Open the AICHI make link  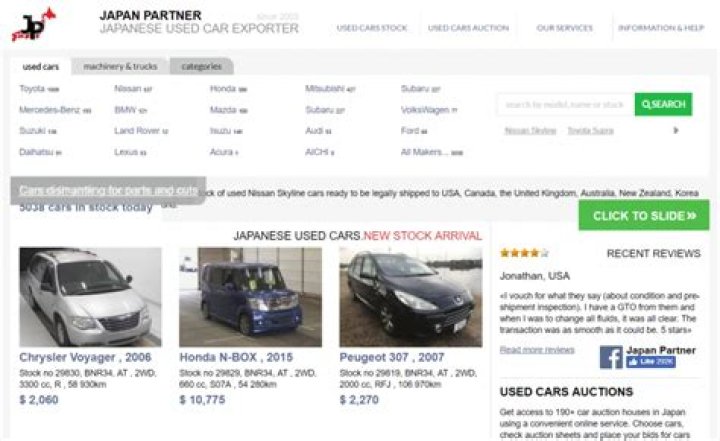320,152
